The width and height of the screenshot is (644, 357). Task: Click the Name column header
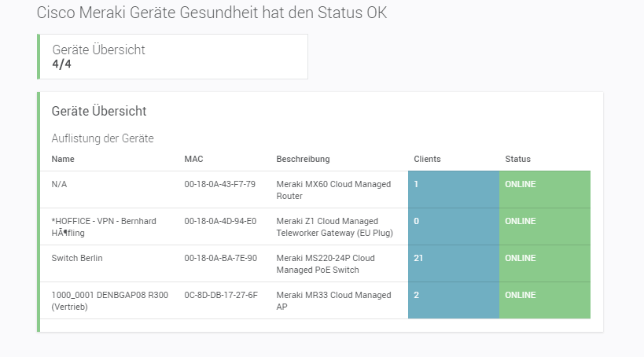pyautogui.click(x=62, y=159)
